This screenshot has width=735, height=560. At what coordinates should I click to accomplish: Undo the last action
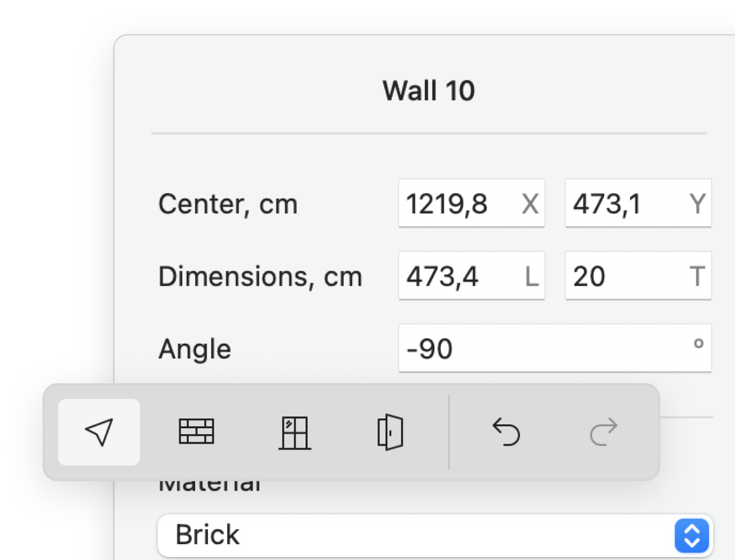pyautogui.click(x=506, y=432)
